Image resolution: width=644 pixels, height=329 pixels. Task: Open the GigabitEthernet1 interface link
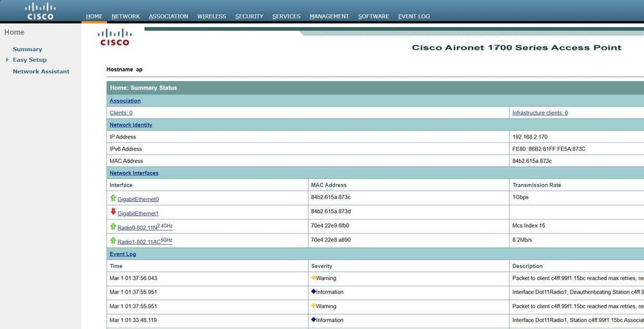(138, 214)
